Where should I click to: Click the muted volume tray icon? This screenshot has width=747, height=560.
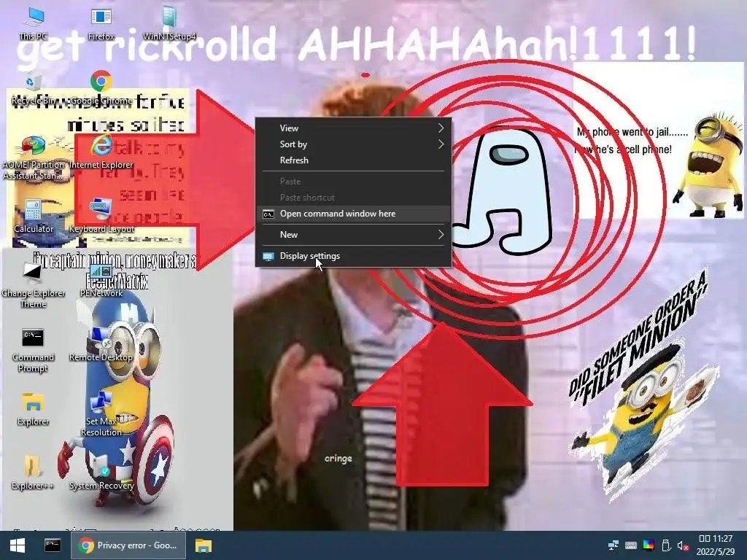(683, 545)
